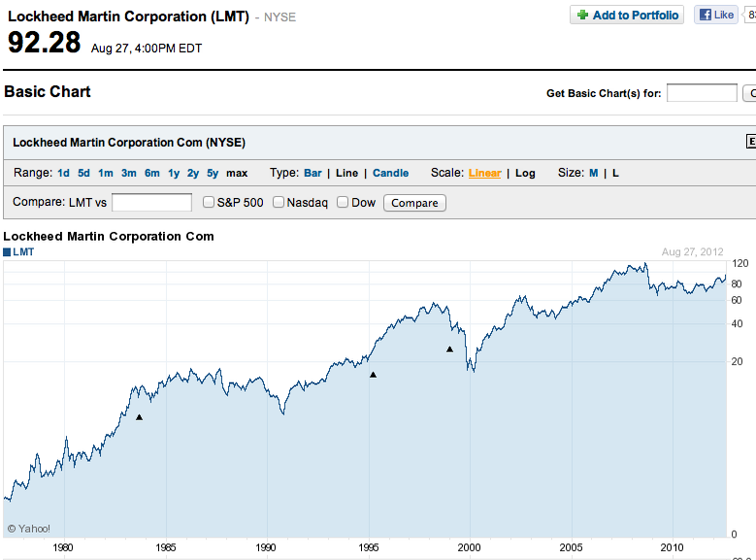Click the Lockheed Martin Corporation Com (NYSE) header
Image resolution: width=756 pixels, height=560 pixels.
(129, 143)
